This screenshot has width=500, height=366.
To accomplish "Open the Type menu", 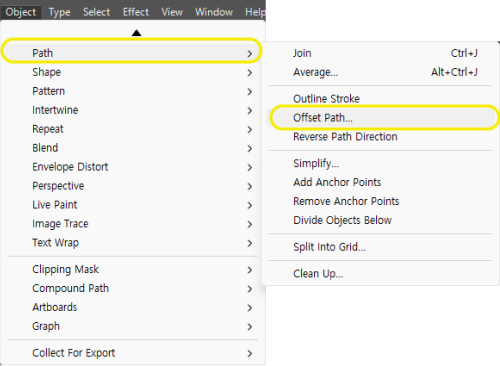I will point(59,12).
